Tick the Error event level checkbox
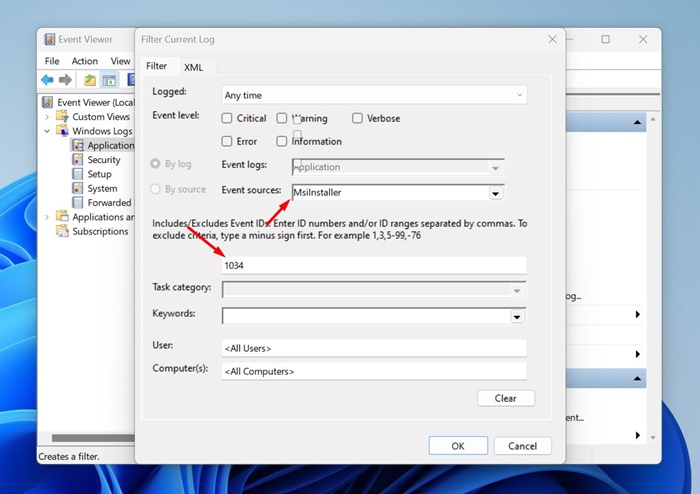This screenshot has width=700, height=494. click(227, 141)
